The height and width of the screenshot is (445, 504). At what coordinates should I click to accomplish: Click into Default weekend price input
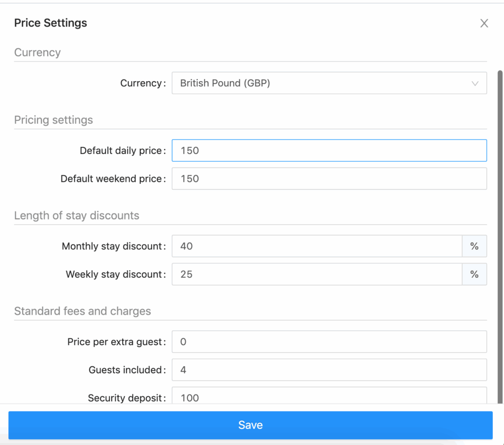[x=329, y=178]
